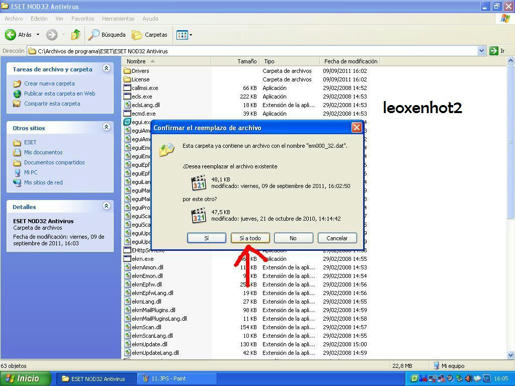Image resolution: width=515 pixels, height=386 pixels.
Task: Open Mis documentos link
Action: pyautogui.click(x=43, y=152)
